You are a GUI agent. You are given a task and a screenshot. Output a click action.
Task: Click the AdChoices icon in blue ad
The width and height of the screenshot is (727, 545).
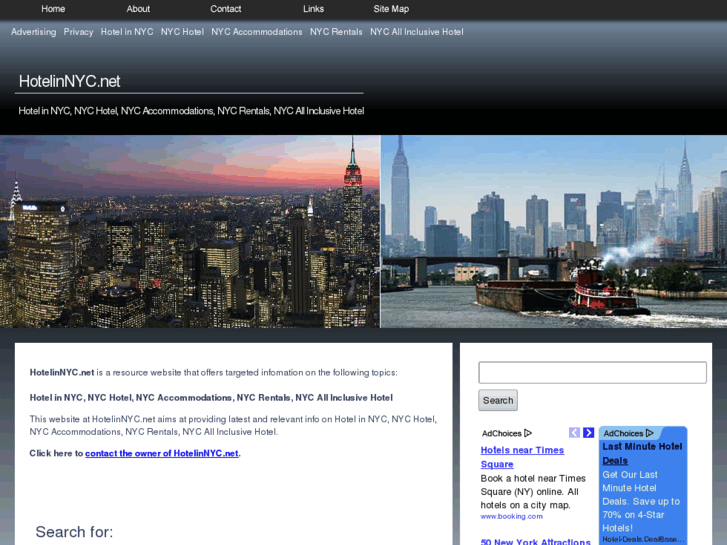(650, 433)
